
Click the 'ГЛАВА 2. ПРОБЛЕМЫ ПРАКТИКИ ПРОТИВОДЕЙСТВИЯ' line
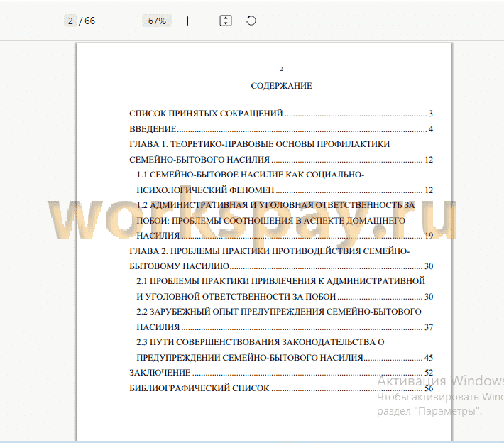pos(269,251)
